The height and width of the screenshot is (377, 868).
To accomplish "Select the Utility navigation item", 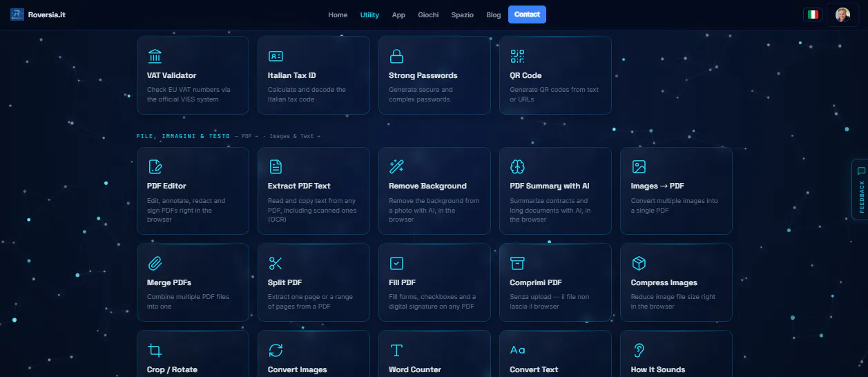I will pyautogui.click(x=369, y=14).
